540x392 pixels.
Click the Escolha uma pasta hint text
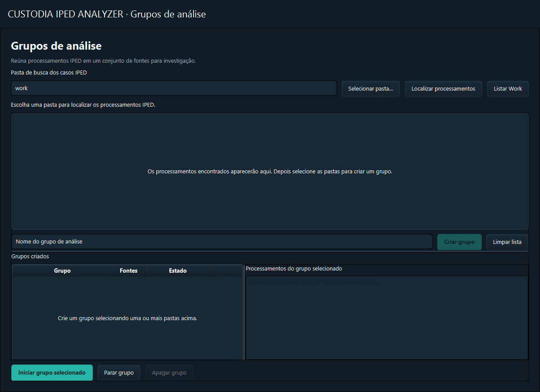point(83,105)
